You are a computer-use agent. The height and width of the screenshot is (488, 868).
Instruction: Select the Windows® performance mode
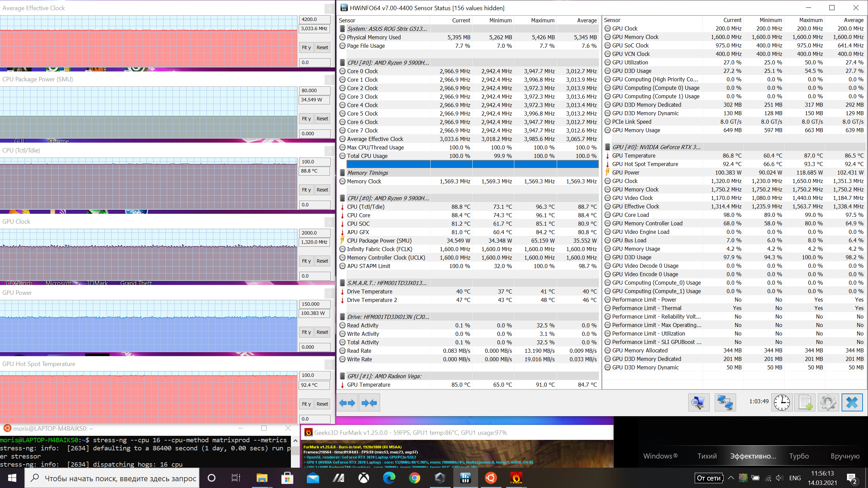click(x=660, y=456)
